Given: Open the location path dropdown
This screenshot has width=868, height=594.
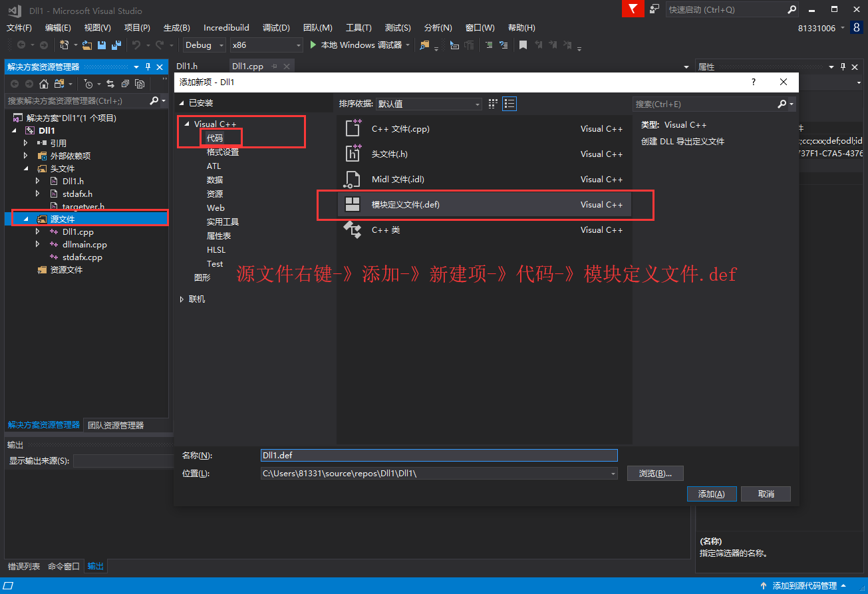Looking at the screenshot, I should (x=613, y=474).
